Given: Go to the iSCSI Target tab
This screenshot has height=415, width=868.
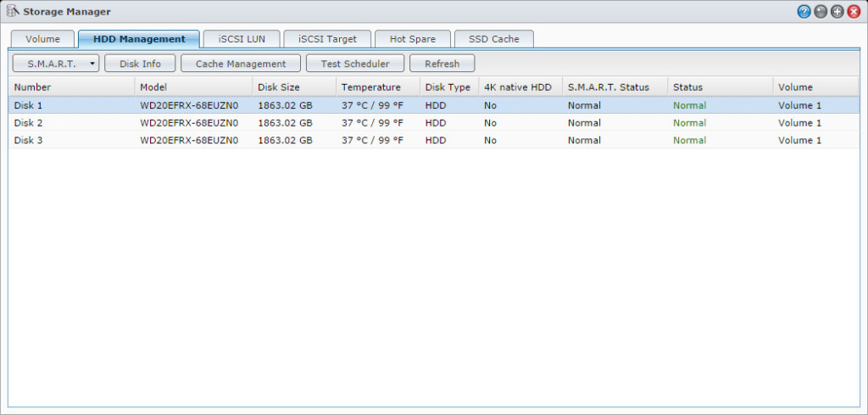Looking at the screenshot, I should (326, 39).
